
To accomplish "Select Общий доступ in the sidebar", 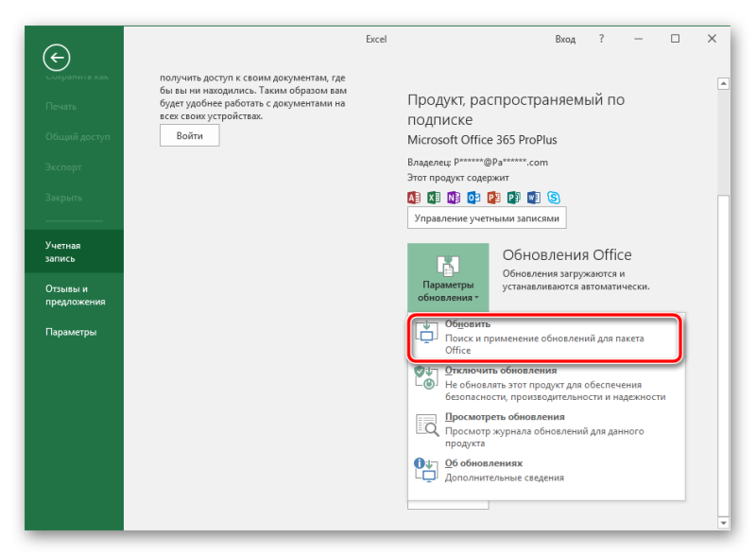I will pos(75,136).
